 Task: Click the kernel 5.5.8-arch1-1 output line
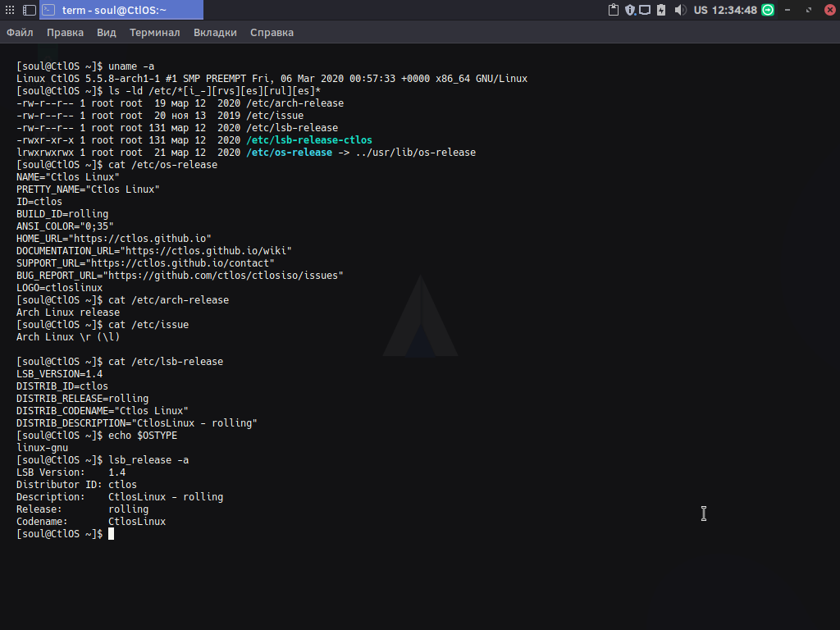coord(272,79)
